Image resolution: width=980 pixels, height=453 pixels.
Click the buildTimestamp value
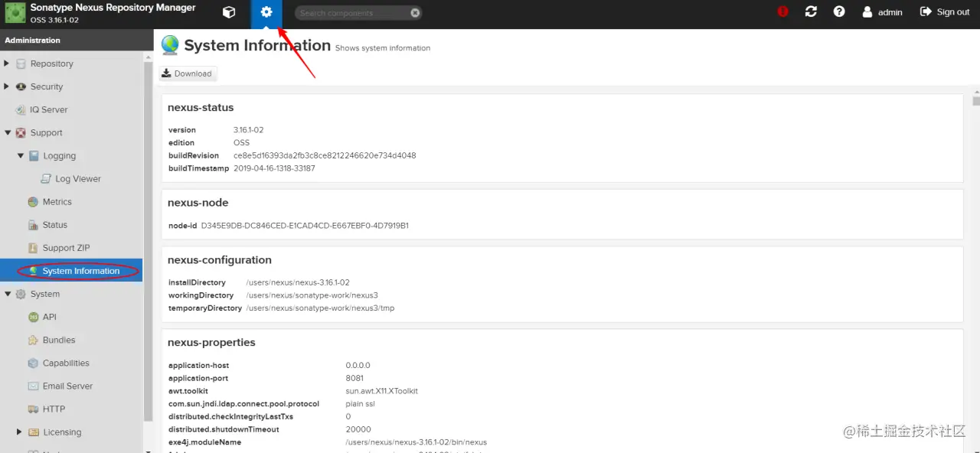click(x=274, y=168)
